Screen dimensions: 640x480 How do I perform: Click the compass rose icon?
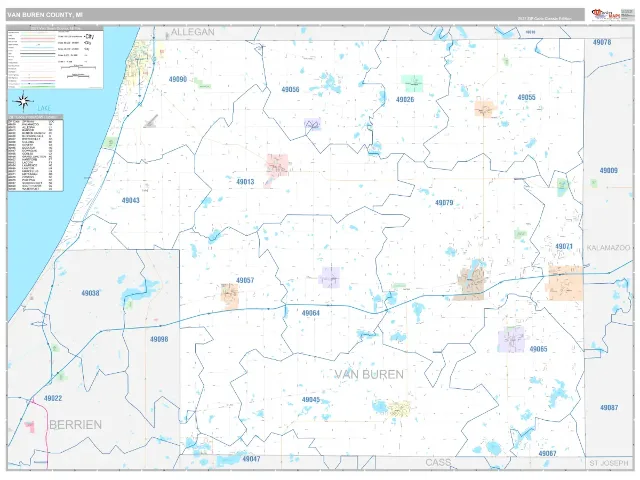click(x=23, y=102)
